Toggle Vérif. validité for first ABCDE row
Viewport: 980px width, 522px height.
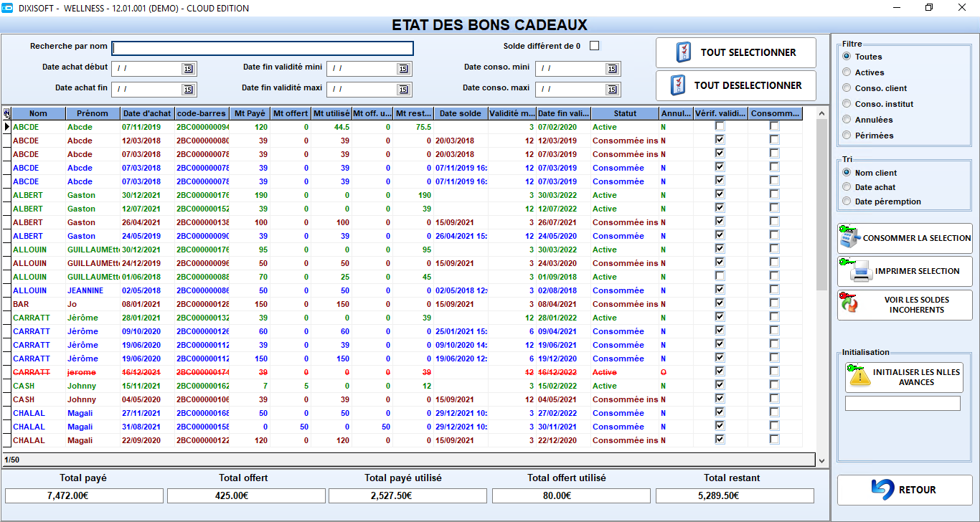[x=720, y=126]
